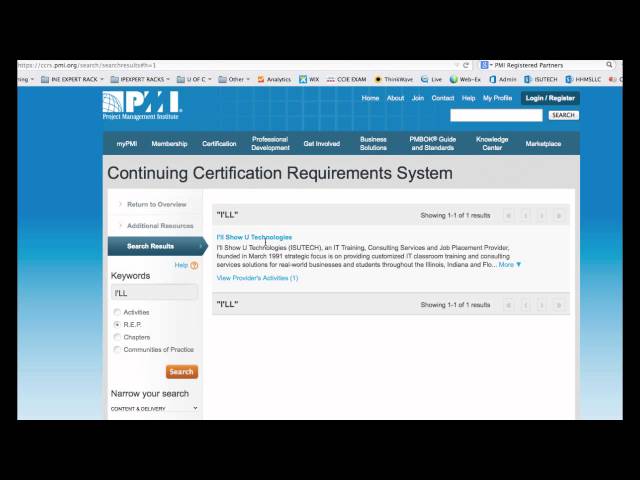Go to the Home link

click(x=370, y=98)
